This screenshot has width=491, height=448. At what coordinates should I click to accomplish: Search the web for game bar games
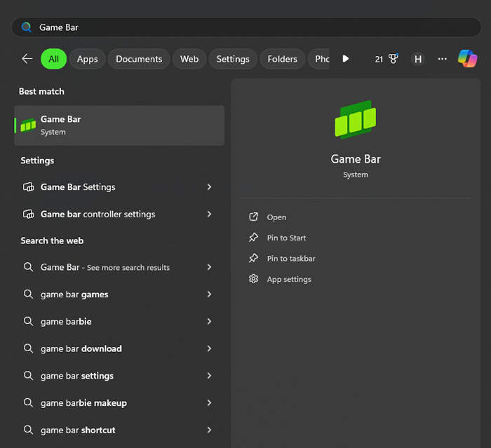[119, 294]
